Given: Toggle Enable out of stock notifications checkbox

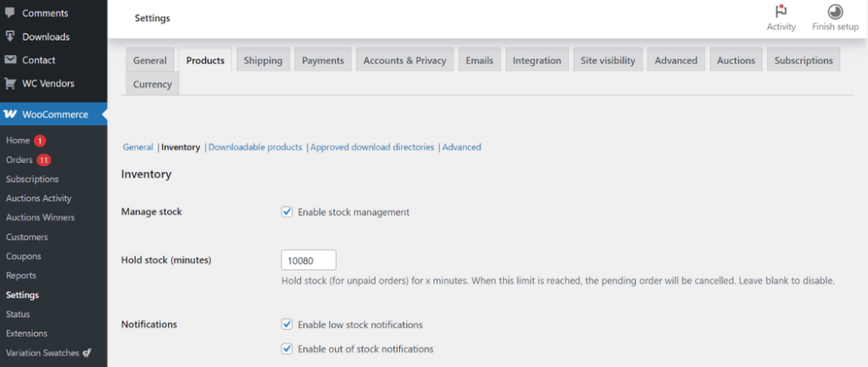Looking at the screenshot, I should tap(287, 348).
